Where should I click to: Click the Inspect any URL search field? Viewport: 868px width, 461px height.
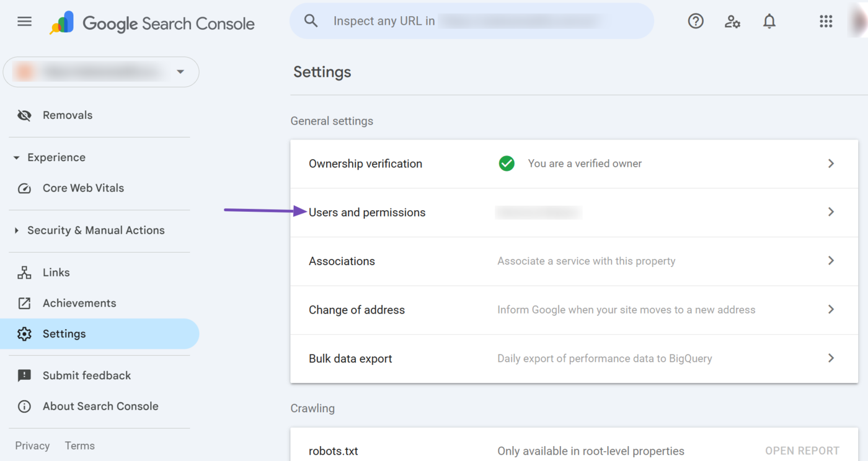coord(471,21)
